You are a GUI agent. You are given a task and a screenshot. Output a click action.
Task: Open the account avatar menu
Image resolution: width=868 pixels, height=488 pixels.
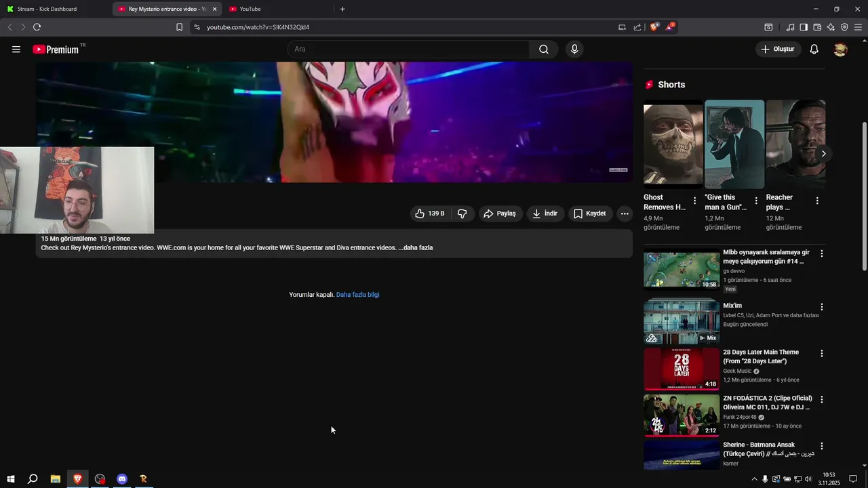click(840, 49)
